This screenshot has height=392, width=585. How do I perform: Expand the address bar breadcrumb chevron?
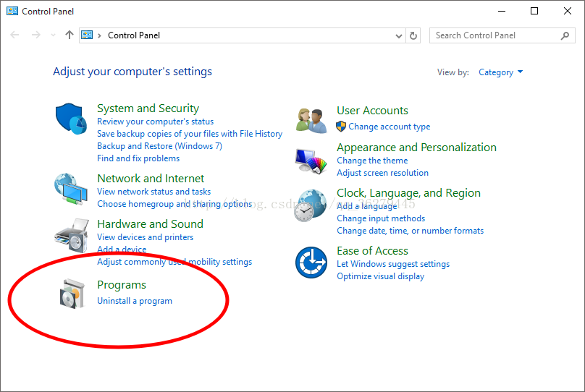[99, 35]
